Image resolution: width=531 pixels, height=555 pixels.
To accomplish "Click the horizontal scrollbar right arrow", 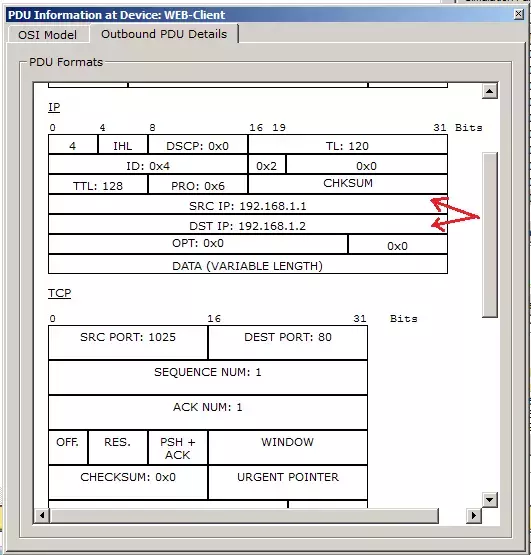I will 474,515.
